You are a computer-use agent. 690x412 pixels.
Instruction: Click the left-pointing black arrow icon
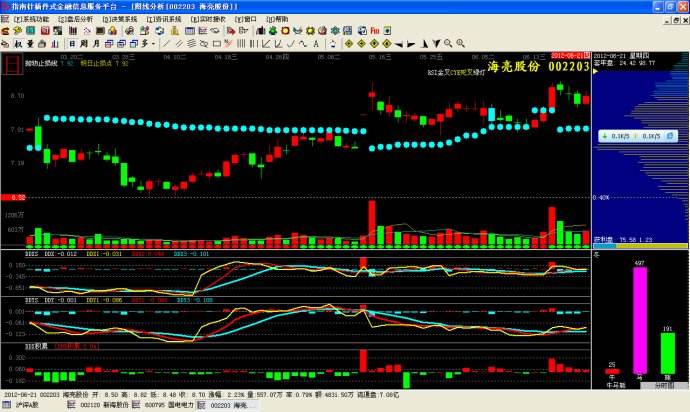(399, 44)
